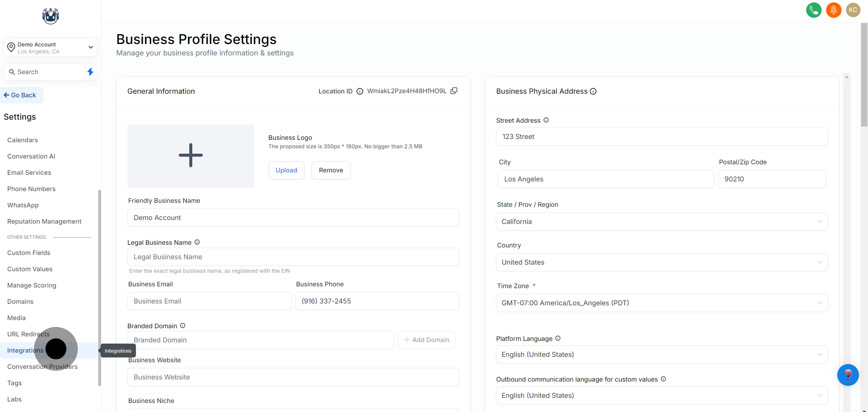This screenshot has width=868, height=412.
Task: Click the info icon beside Location ID
Action: (360, 91)
